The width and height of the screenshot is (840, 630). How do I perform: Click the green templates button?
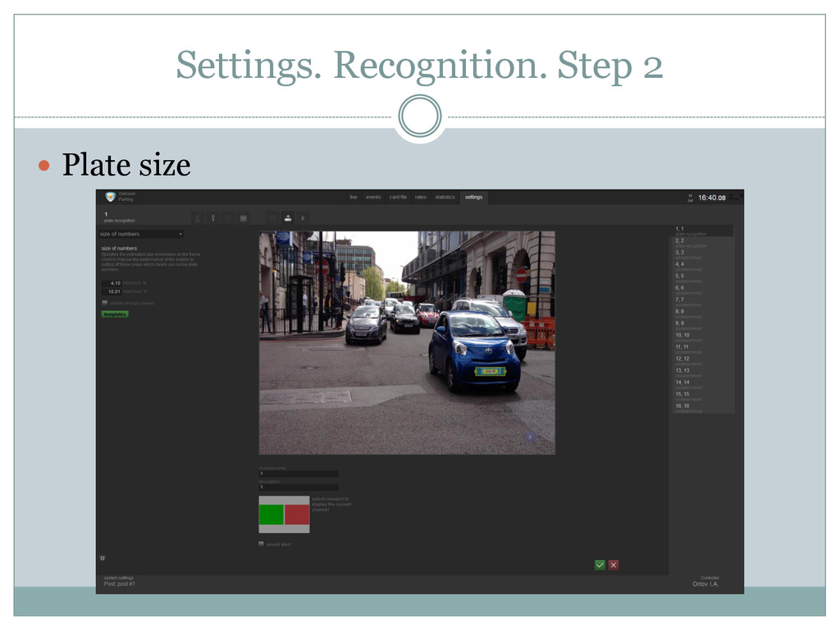115,313
